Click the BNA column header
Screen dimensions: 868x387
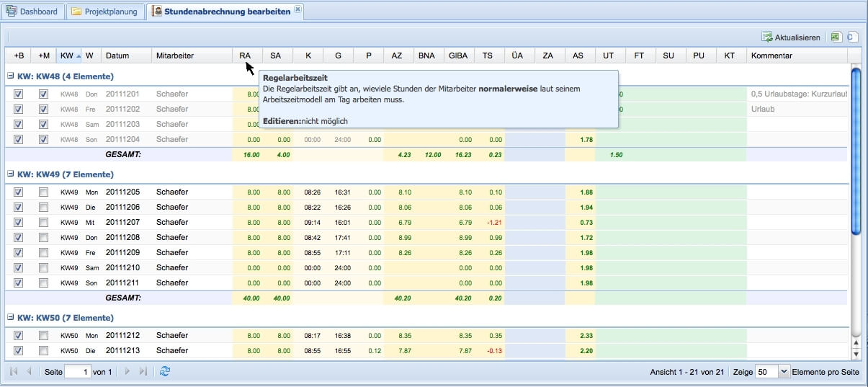point(429,55)
